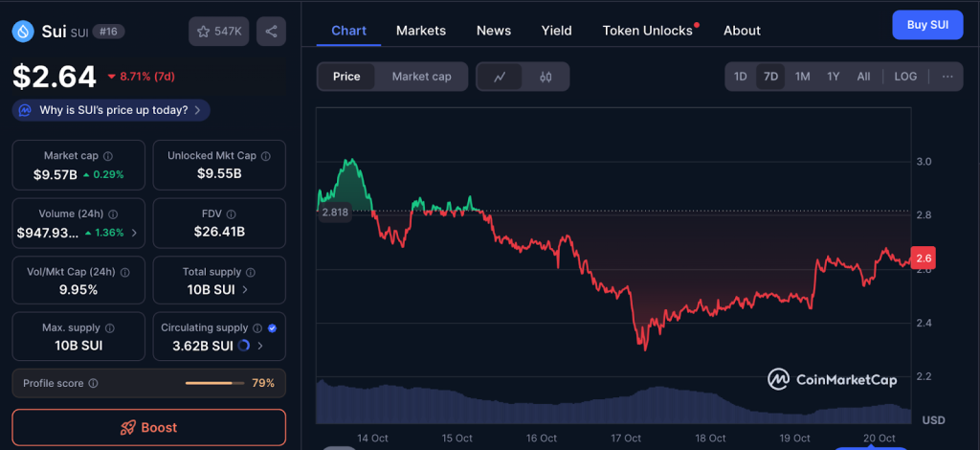The image size is (980, 450).
Task: Switch to candlestick chart icon
Action: (546, 77)
